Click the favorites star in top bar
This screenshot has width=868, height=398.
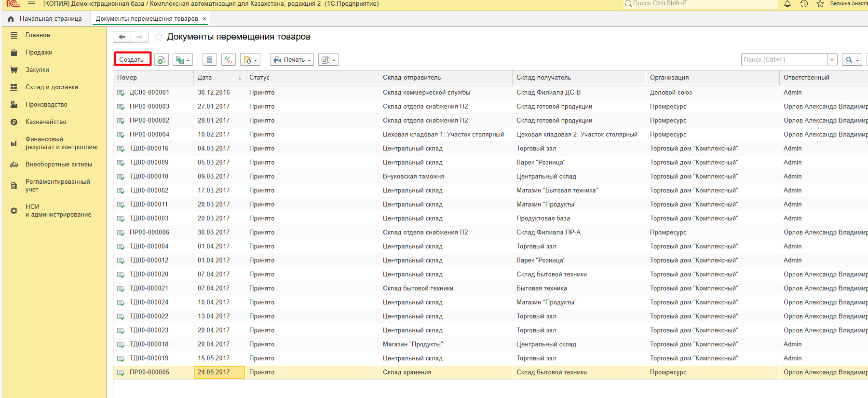[820, 4]
